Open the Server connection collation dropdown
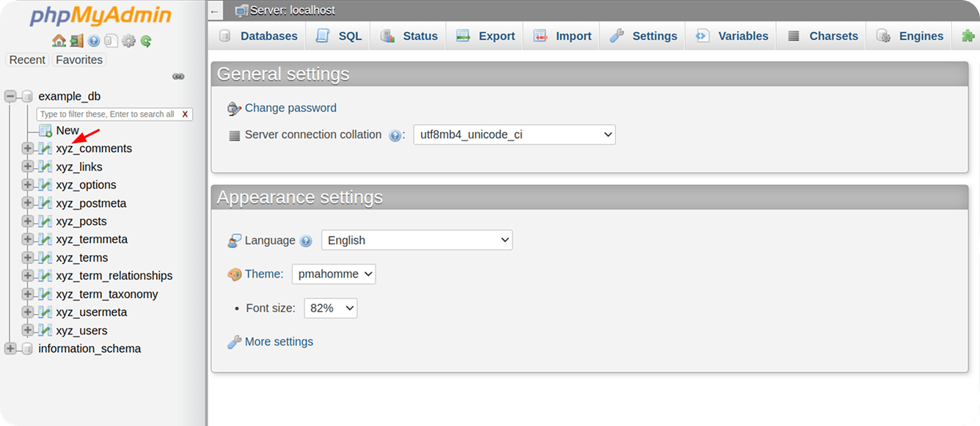980x426 pixels. click(514, 135)
